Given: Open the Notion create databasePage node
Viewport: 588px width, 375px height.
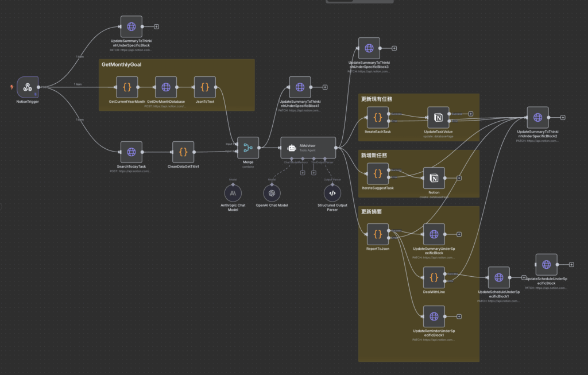Looking at the screenshot, I should point(434,178).
